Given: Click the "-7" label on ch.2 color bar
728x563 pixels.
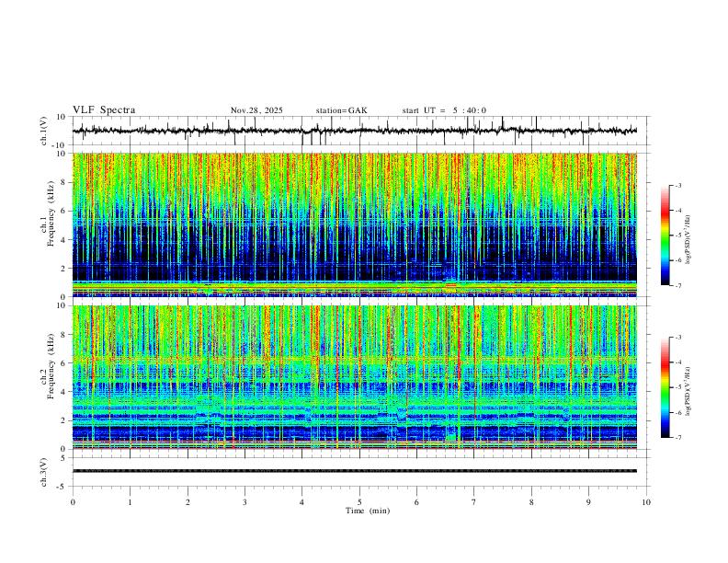Looking at the screenshot, I should tap(677, 438).
